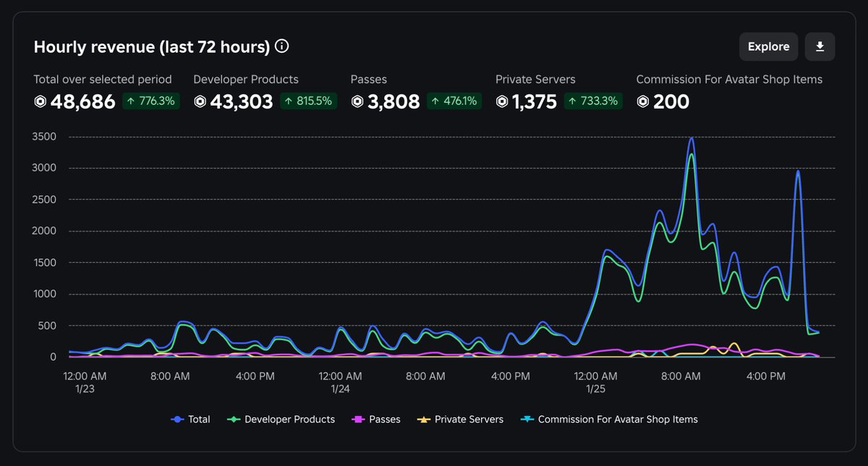Click the 733.3% increase badge
Screen dimensions: 868x466
[x=593, y=101]
